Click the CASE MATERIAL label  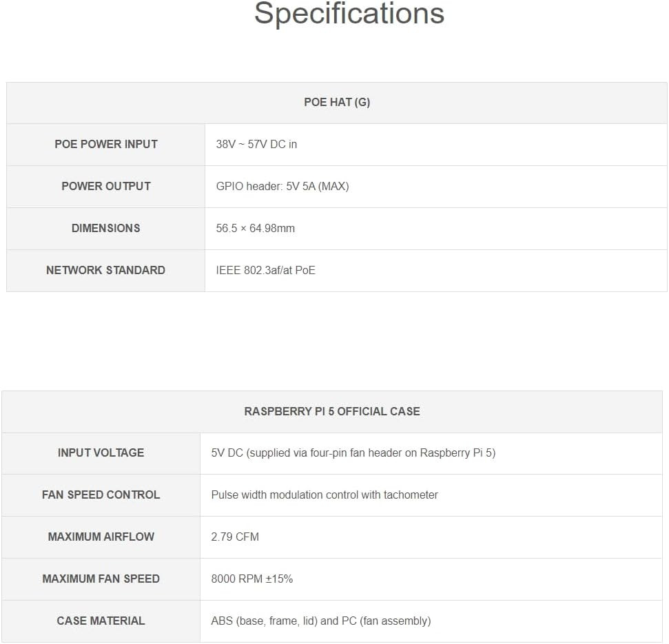point(101,621)
